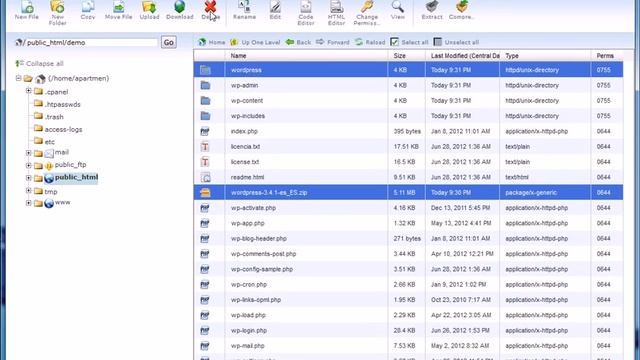Select the wordpress folder row
Viewport: 640px width, 360px height.
pos(408,70)
